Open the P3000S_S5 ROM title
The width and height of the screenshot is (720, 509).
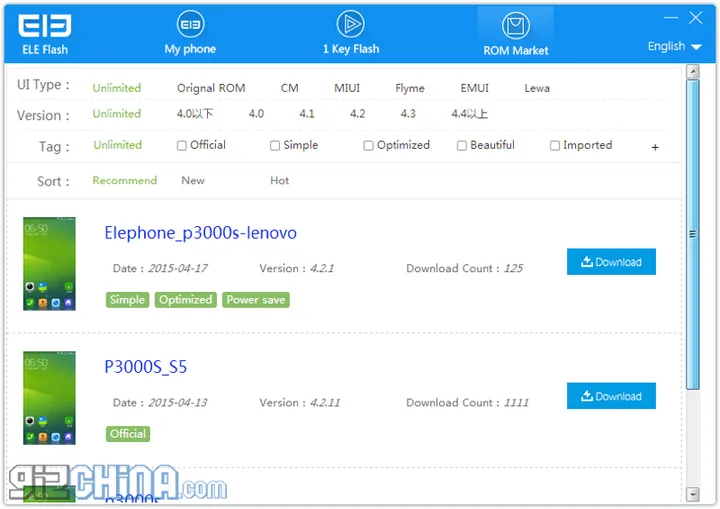(x=146, y=367)
